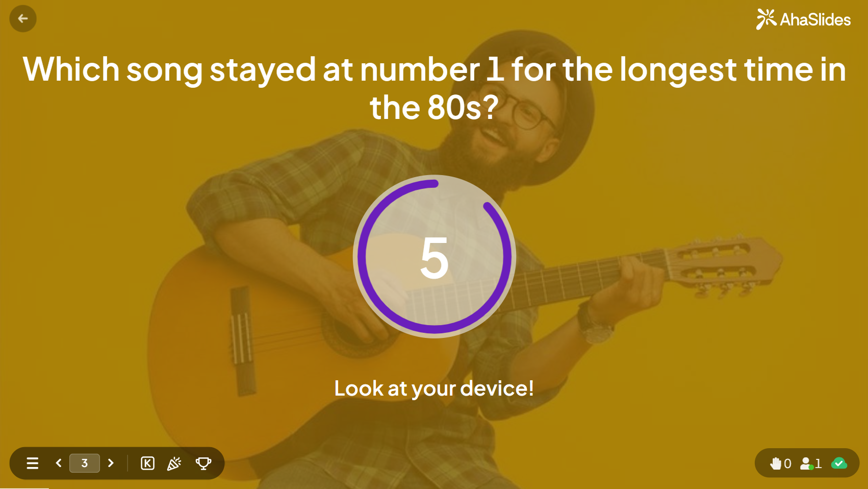868x489 pixels.
Task: Advance to the next slide
Action: click(x=111, y=463)
